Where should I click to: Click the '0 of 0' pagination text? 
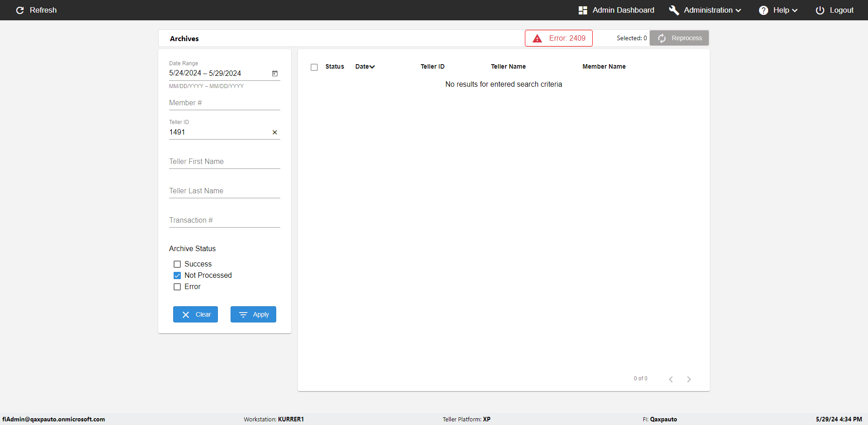coord(641,378)
